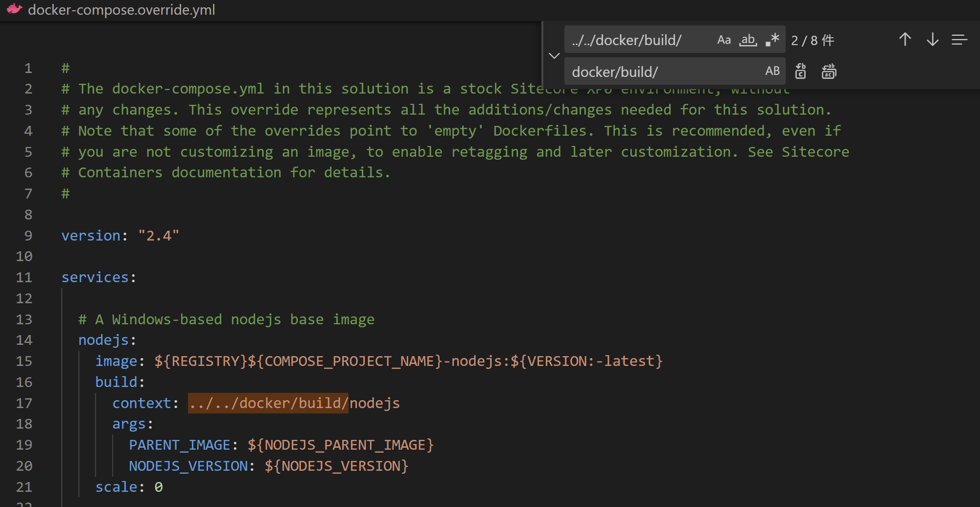Click the build: key on line 16
This screenshot has width=980, height=507.
120,382
